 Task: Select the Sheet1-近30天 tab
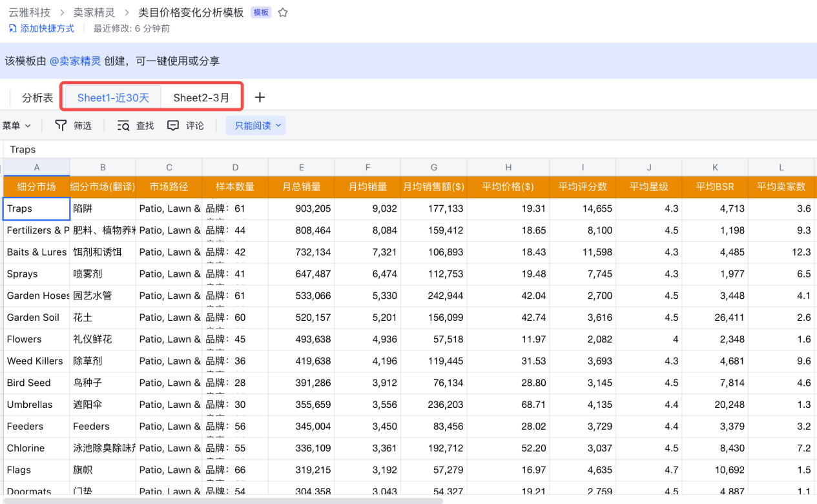[113, 98]
